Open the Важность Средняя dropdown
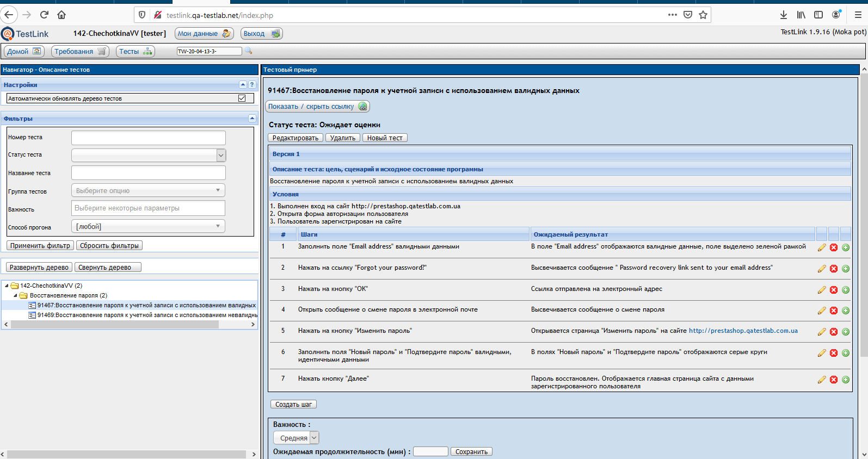 296,438
